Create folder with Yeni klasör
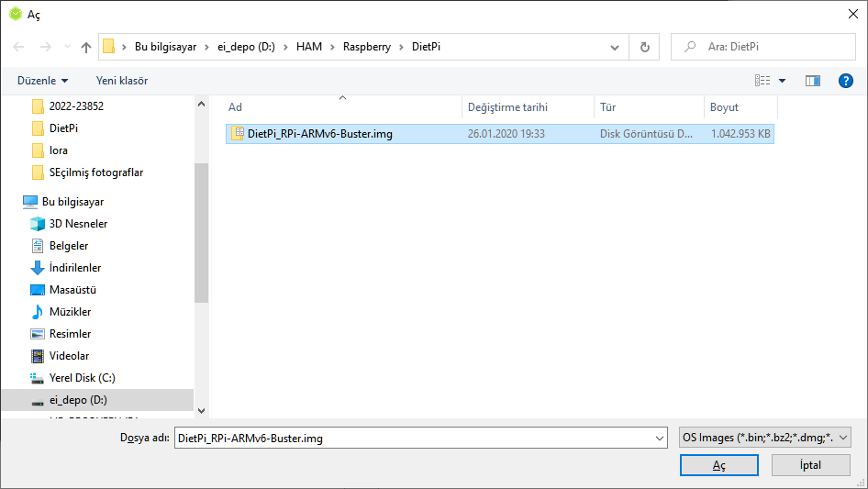The width and height of the screenshot is (868, 489). point(122,81)
